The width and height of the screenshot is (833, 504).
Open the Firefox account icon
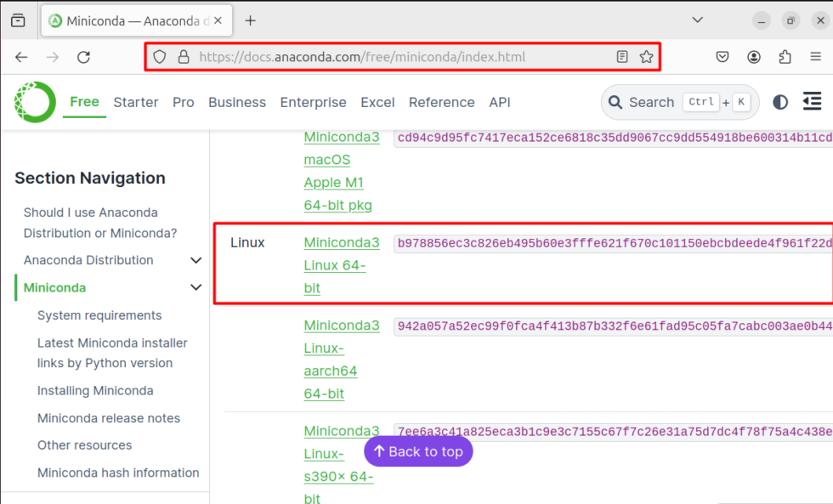point(754,56)
